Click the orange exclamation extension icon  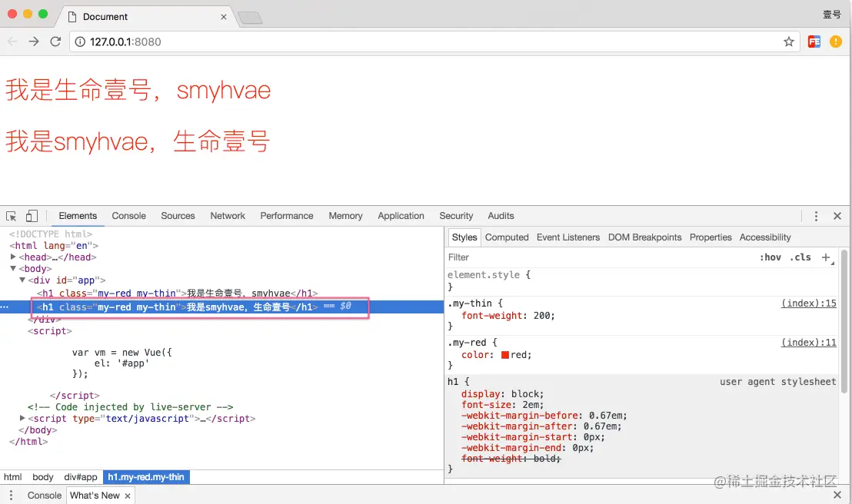click(836, 41)
